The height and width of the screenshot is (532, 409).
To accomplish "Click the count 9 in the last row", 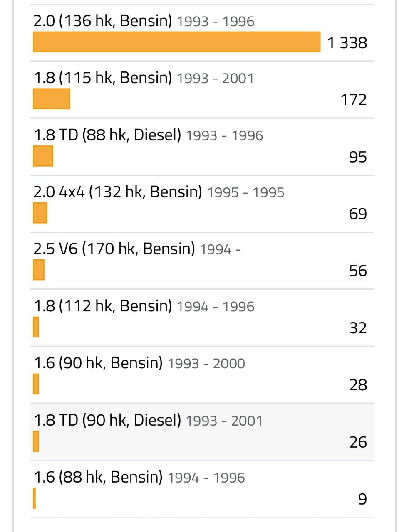I will click(362, 499).
